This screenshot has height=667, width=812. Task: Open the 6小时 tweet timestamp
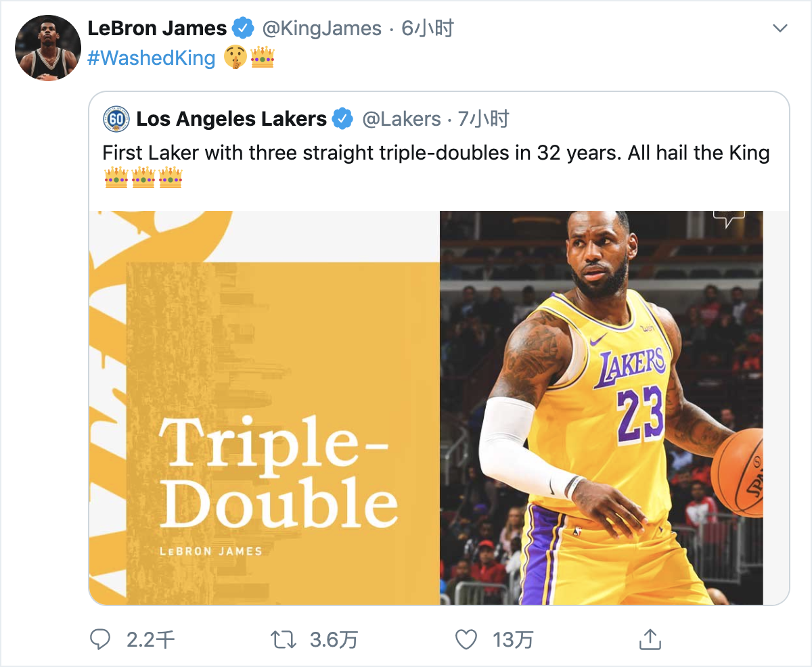click(427, 28)
